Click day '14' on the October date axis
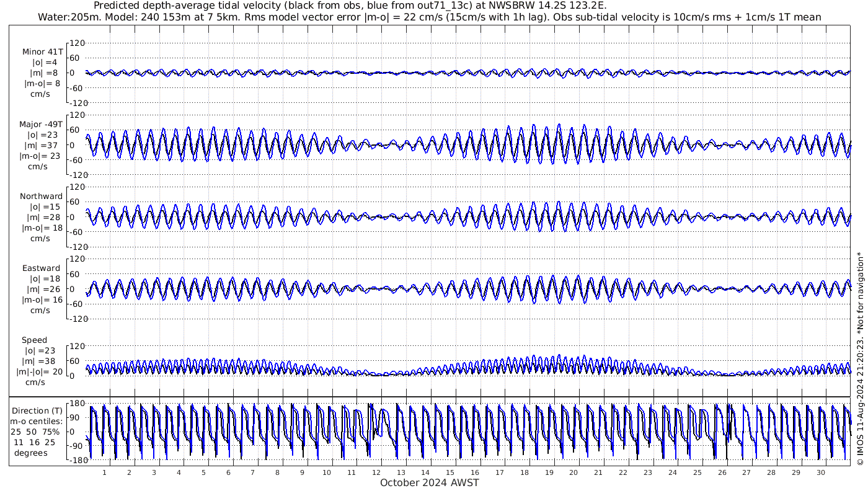The image size is (868, 496). pos(425,472)
